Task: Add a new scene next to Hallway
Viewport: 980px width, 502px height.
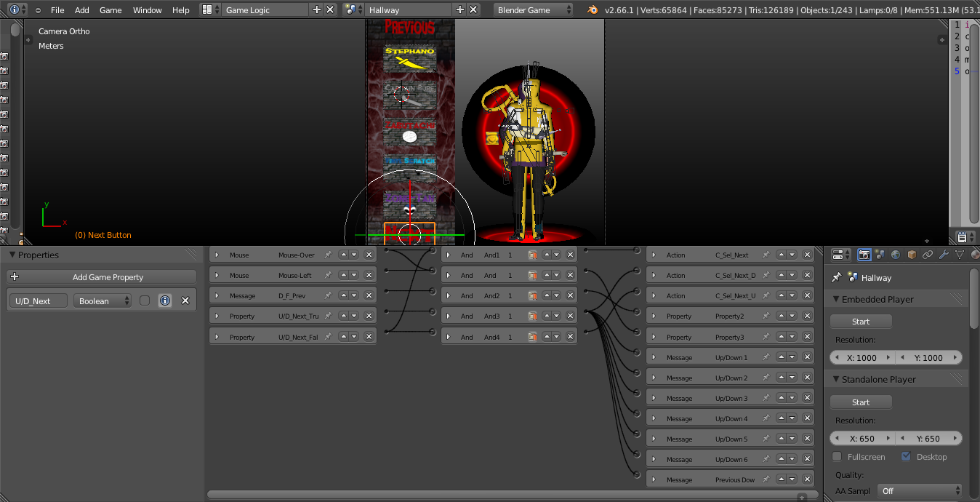Action: [459, 9]
